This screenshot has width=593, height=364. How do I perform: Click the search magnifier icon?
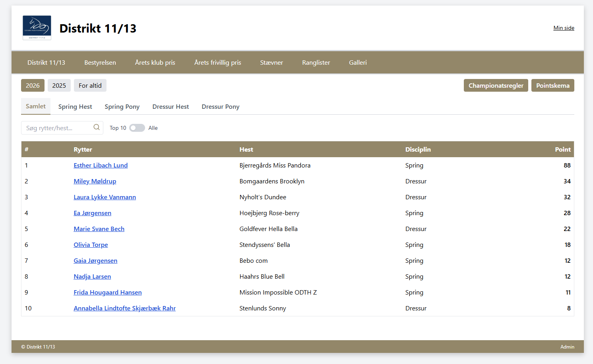96,127
